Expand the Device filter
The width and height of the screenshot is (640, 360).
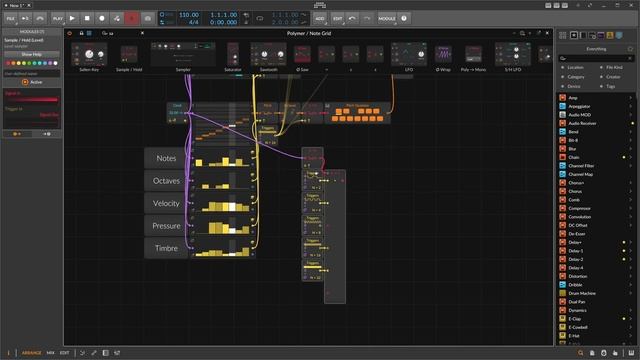(573, 86)
